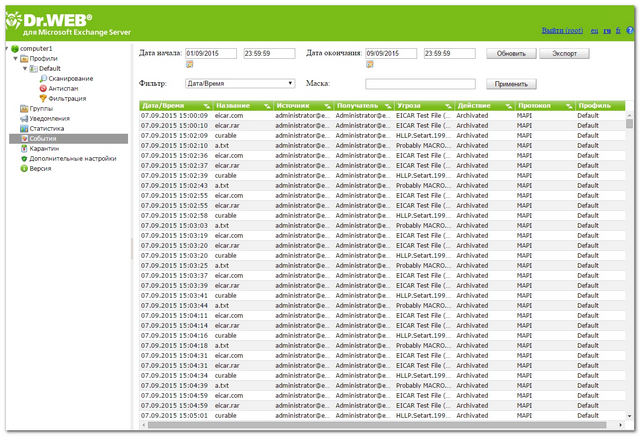Viewport: 640px width, 436px height.
Task: Open the help question mark icon
Action: click(630, 30)
